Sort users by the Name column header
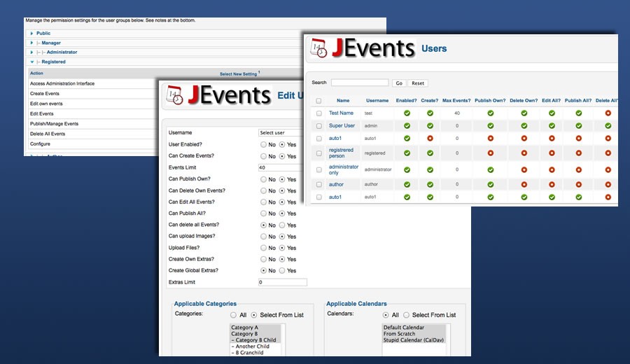The width and height of the screenshot is (630, 364). tap(342, 101)
